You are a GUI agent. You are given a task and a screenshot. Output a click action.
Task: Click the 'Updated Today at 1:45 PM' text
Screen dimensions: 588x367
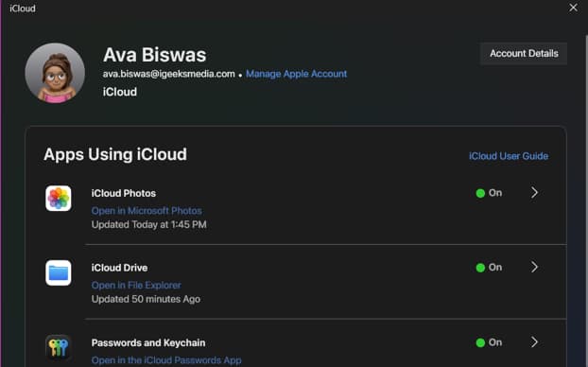(x=149, y=225)
